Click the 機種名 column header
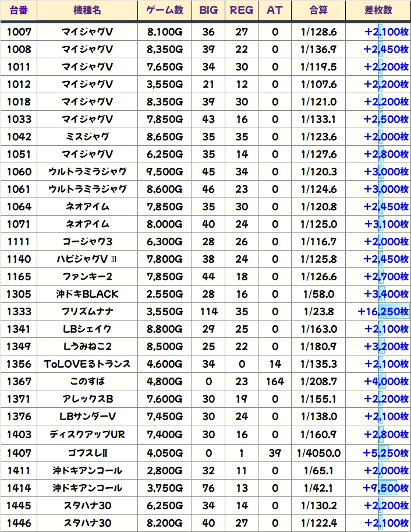411x532 pixels. coord(87,10)
